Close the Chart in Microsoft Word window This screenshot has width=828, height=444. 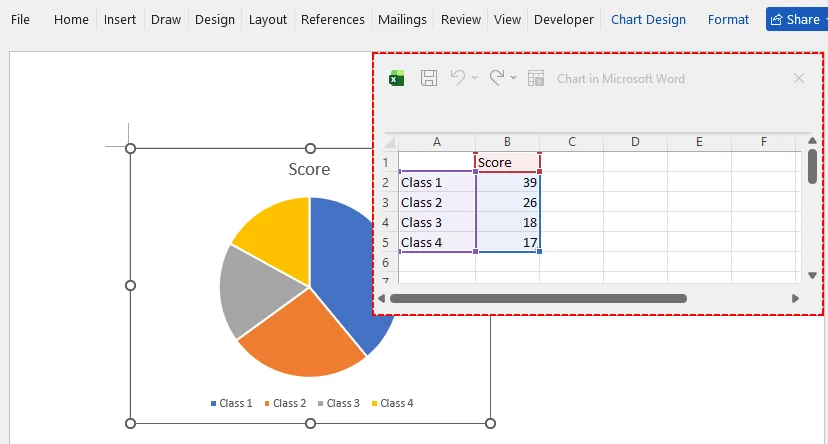[x=799, y=79]
